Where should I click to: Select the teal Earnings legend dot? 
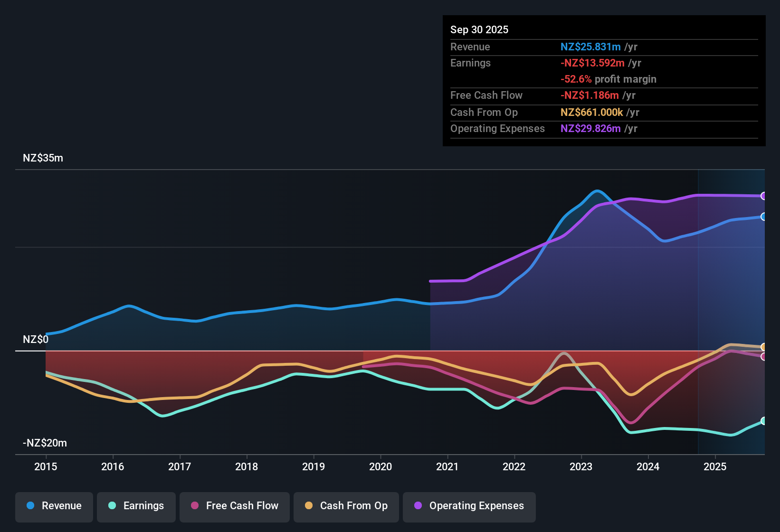(x=112, y=506)
